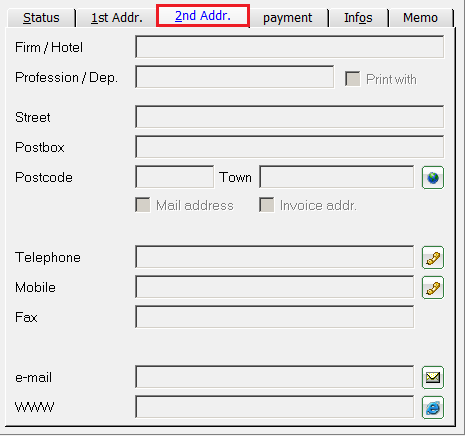Enable the Print with checkbox
The width and height of the screenshot is (465, 436).
pos(352,79)
